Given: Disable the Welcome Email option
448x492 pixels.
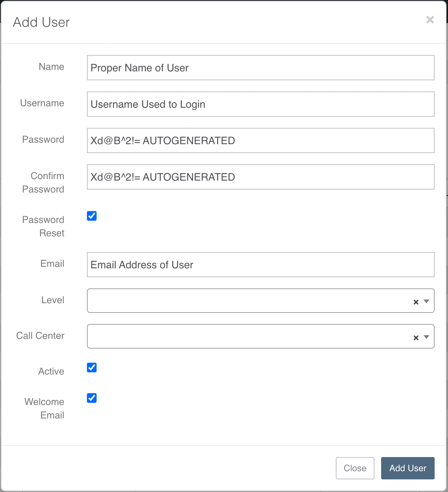Looking at the screenshot, I should pos(91,398).
